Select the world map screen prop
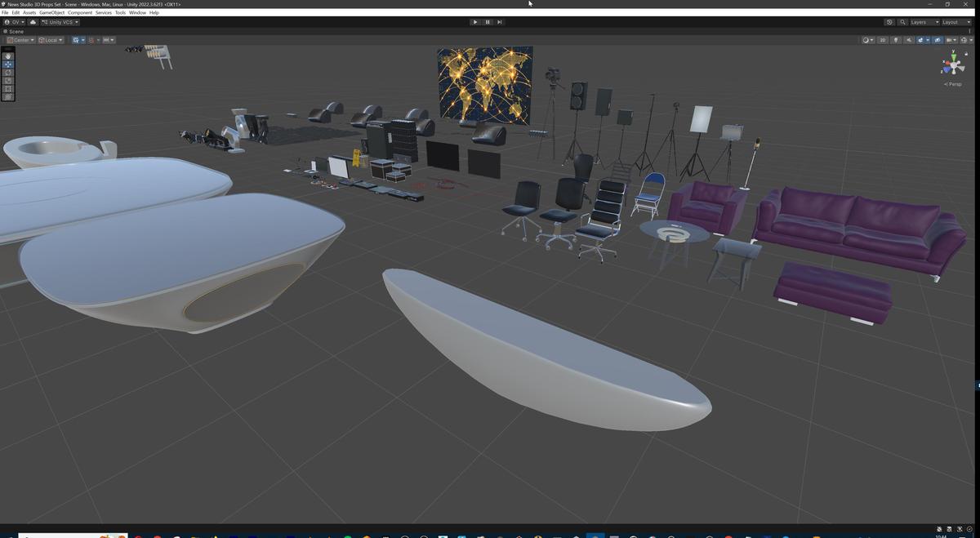This screenshot has height=538, width=980. pyautogui.click(x=485, y=85)
